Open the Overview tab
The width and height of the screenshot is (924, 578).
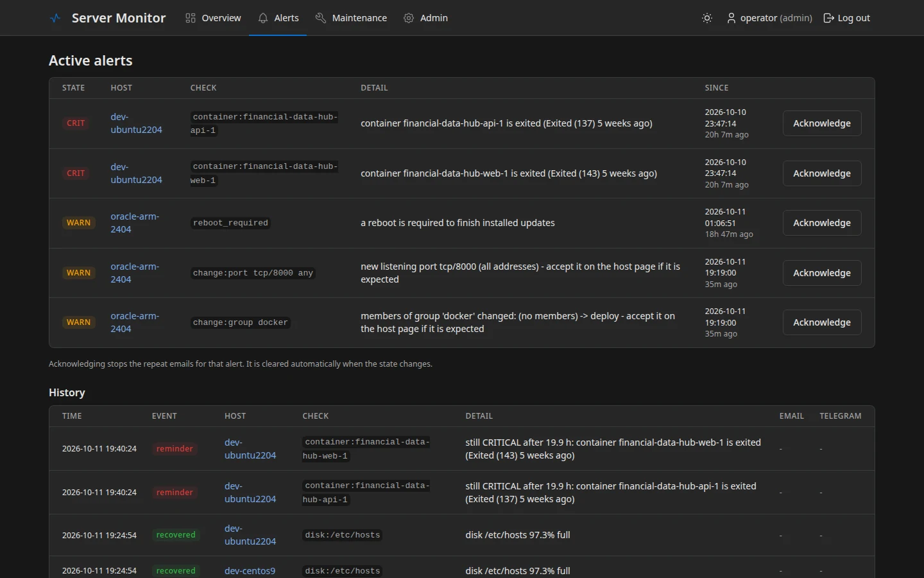[x=213, y=18]
